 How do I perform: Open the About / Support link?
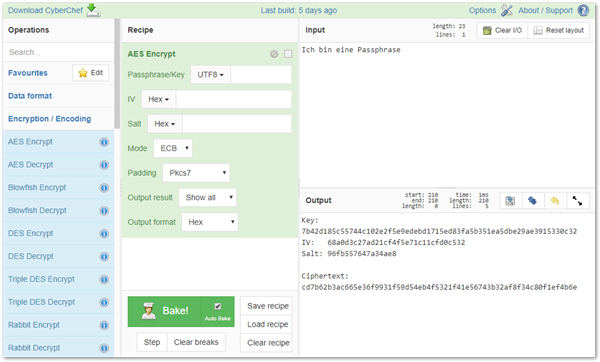pyautogui.click(x=545, y=10)
